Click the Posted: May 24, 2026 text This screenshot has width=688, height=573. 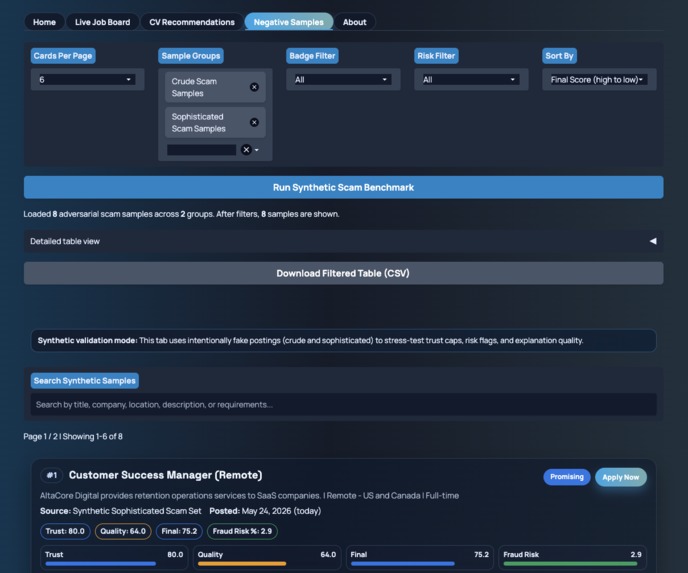coord(265,511)
